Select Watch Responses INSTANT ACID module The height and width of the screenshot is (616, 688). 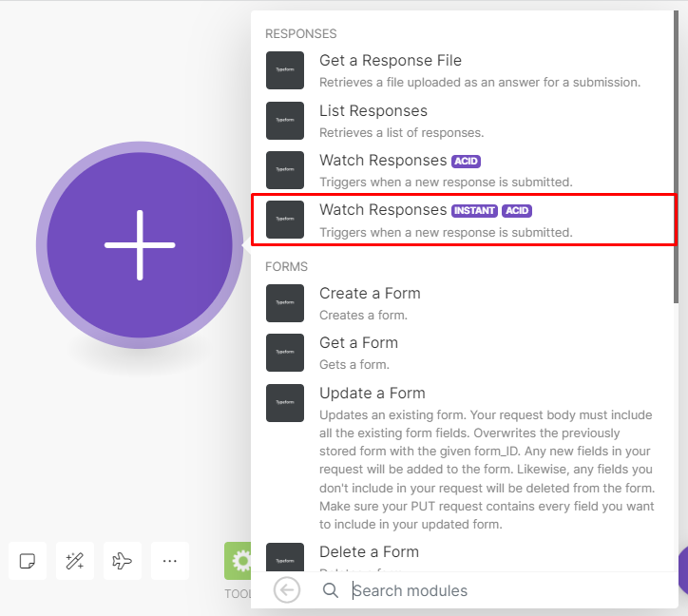point(465,220)
